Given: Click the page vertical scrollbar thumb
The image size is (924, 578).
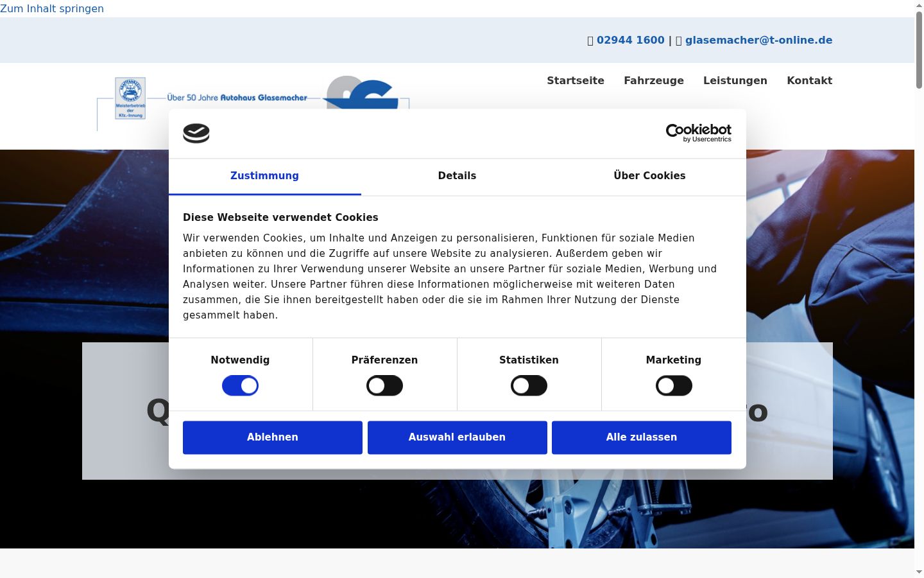Looking at the screenshot, I should pyautogui.click(x=919, y=49).
